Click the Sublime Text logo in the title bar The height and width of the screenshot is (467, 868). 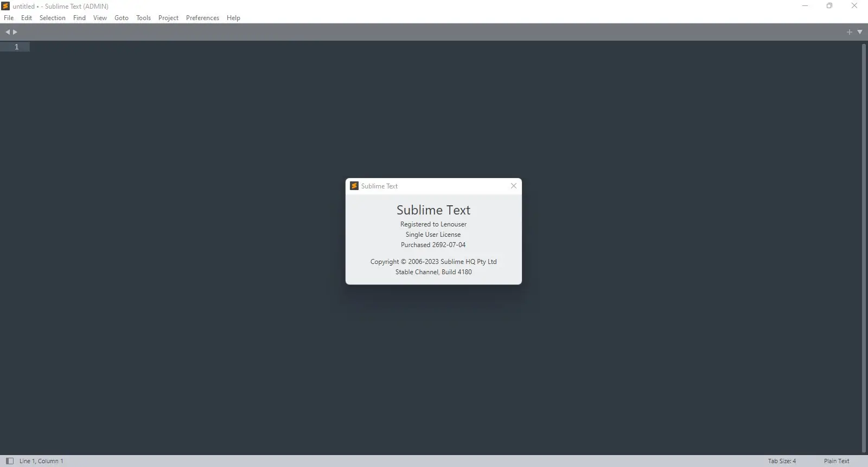[5, 6]
